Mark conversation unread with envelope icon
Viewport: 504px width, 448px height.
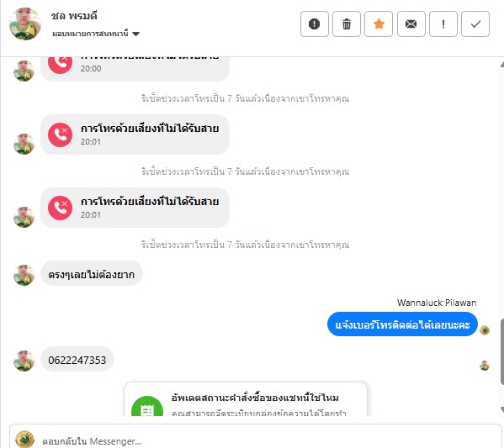click(411, 24)
